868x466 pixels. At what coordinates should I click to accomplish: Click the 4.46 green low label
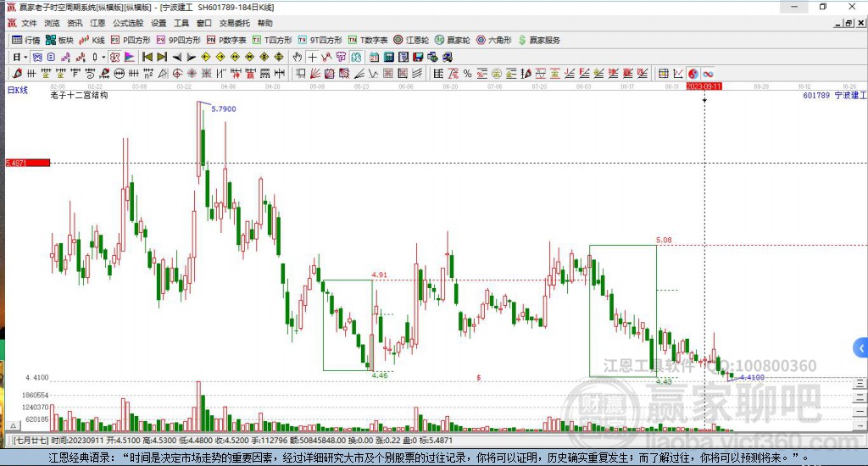tap(380, 375)
